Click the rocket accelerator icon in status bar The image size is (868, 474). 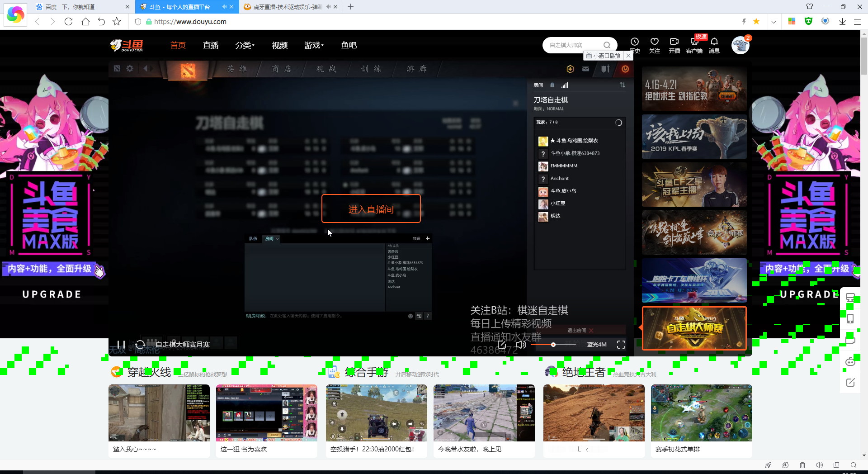[768, 465]
